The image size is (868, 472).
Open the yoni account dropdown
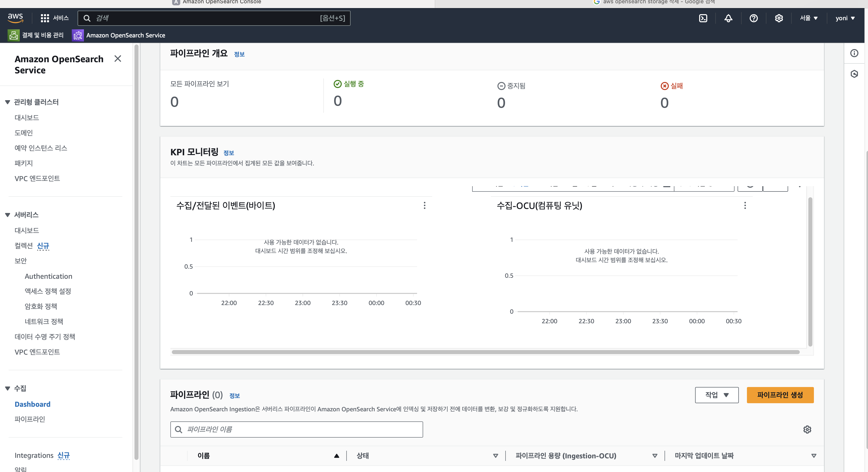pyautogui.click(x=845, y=18)
